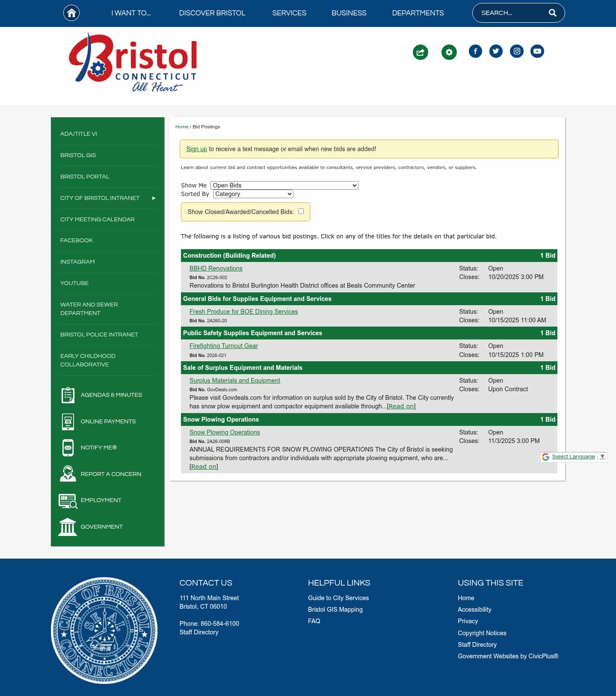Expand City of Bristol Intranet submenu arrow
The height and width of the screenshot is (696, 616).
[x=154, y=198]
